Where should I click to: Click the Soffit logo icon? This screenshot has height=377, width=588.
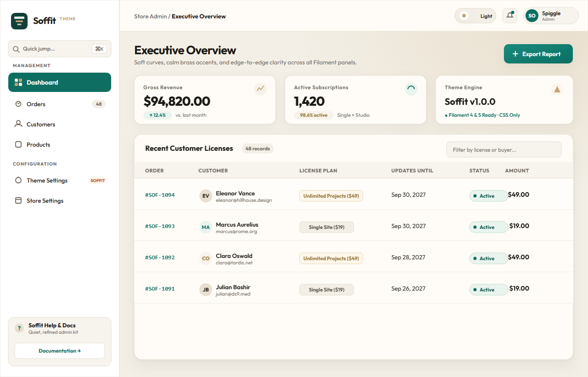point(19,21)
